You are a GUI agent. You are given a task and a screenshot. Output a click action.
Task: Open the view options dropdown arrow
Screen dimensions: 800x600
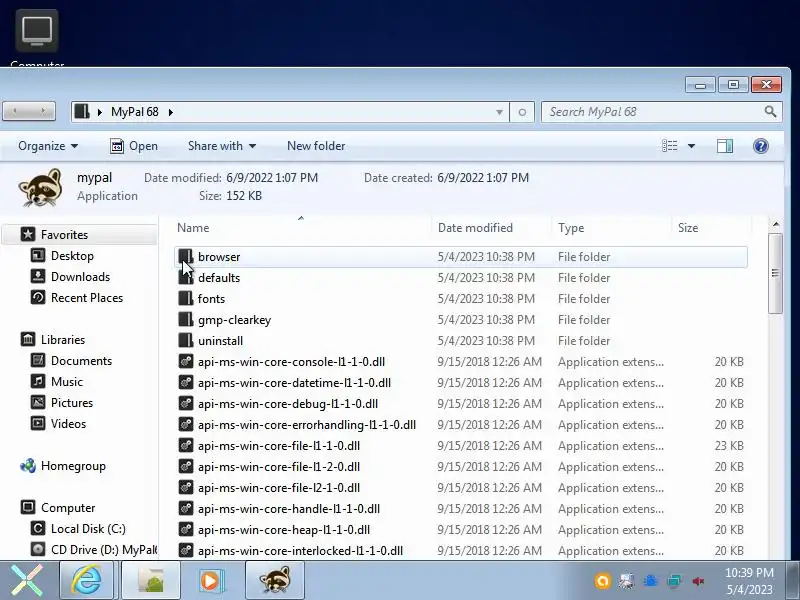pyautogui.click(x=691, y=146)
